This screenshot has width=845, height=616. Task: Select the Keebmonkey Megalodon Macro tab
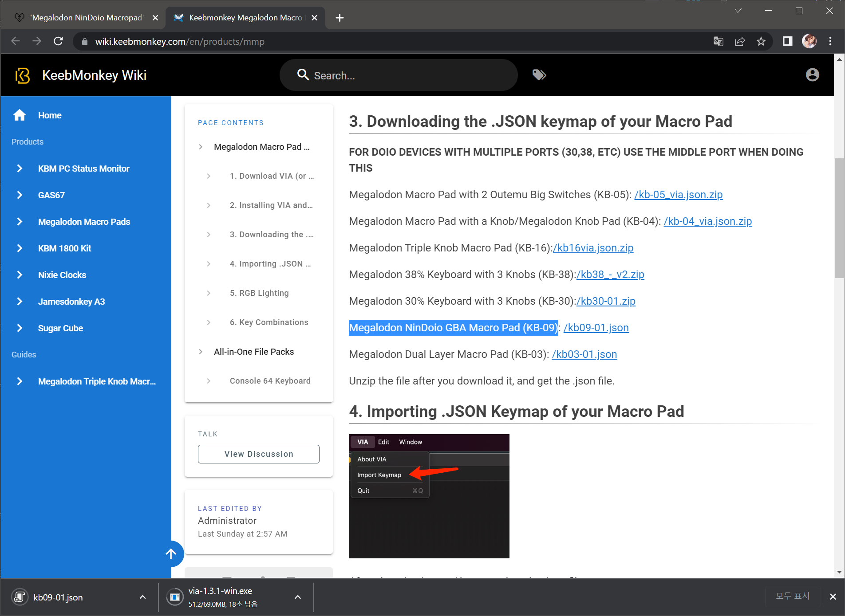[245, 18]
